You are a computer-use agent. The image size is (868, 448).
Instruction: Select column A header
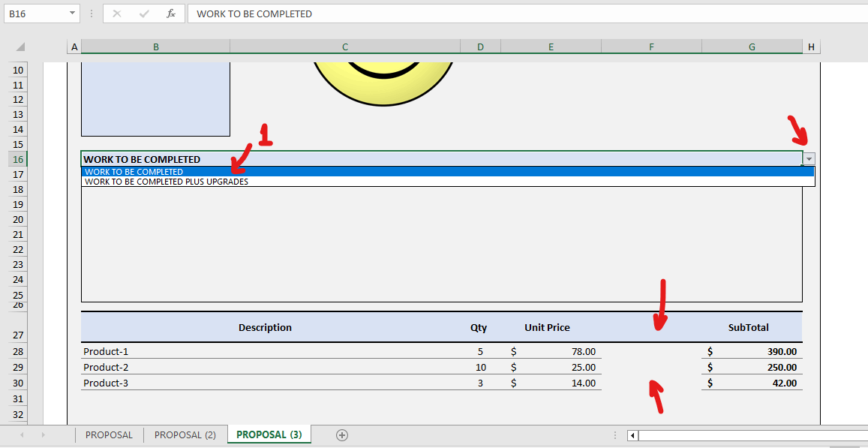tap(74, 47)
